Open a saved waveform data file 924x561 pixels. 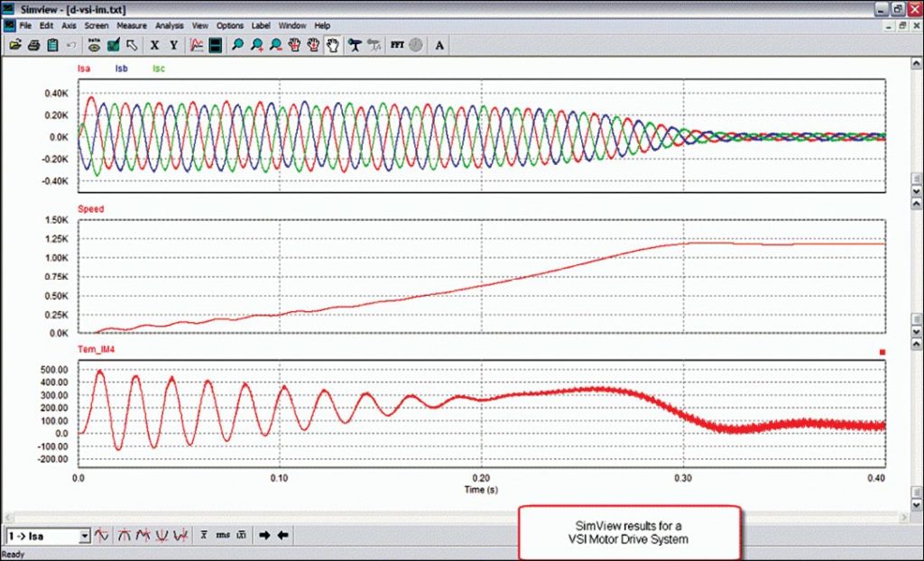click(x=16, y=44)
